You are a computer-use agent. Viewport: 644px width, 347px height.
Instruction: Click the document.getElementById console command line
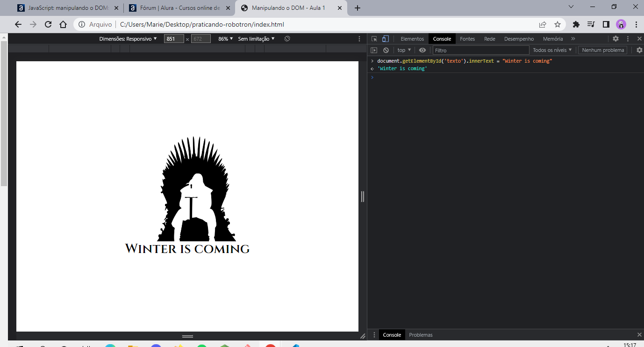[x=465, y=61]
